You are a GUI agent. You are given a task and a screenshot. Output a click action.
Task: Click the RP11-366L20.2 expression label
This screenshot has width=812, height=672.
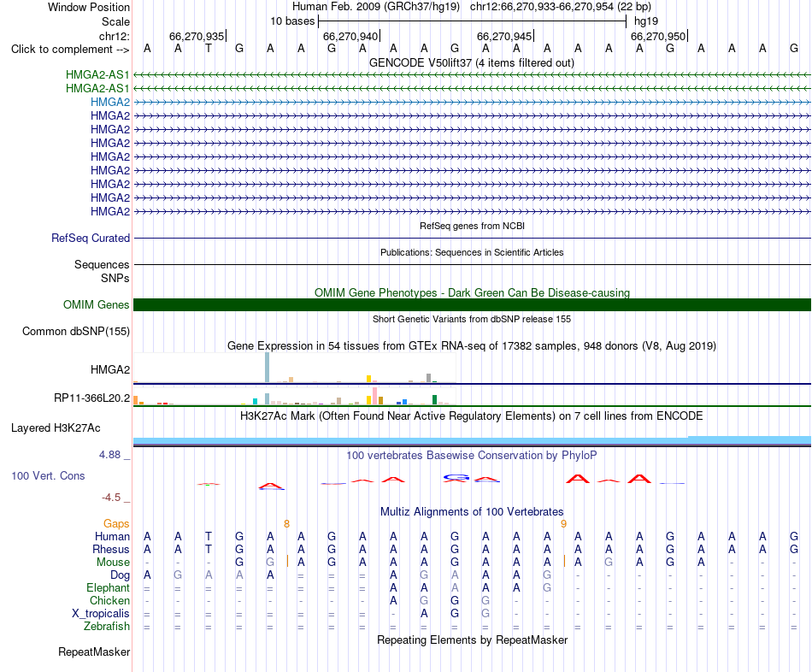91,398
